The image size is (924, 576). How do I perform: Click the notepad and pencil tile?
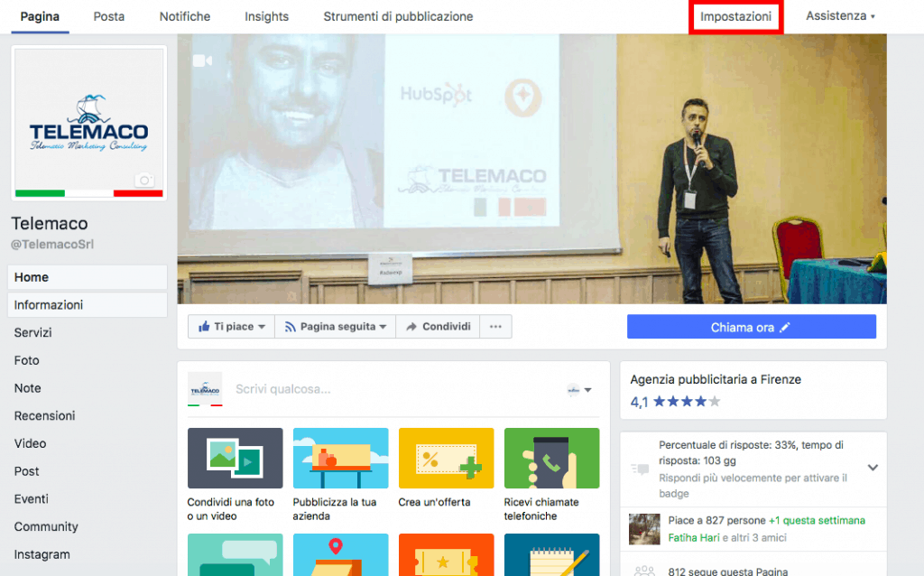point(551,554)
